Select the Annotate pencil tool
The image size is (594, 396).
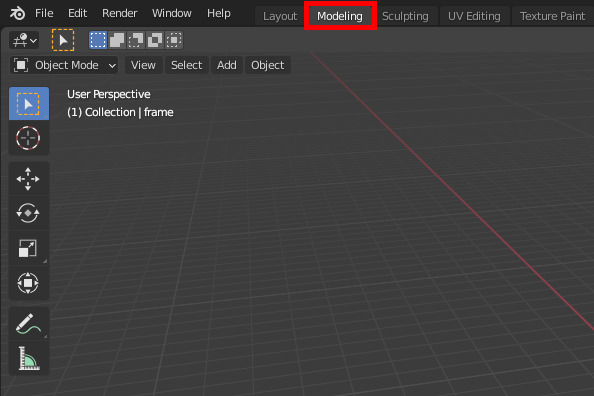pos(28,324)
